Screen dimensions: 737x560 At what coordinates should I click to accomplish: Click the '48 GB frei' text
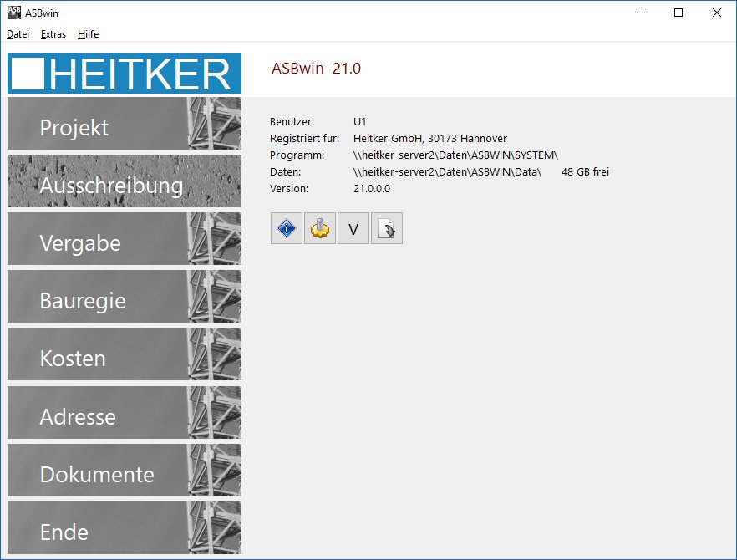(x=585, y=172)
